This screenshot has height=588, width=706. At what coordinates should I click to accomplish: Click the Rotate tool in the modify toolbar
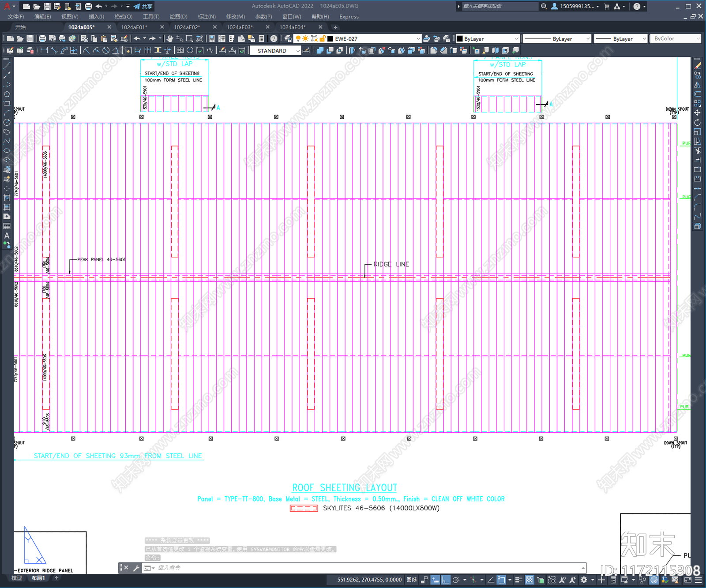698,122
